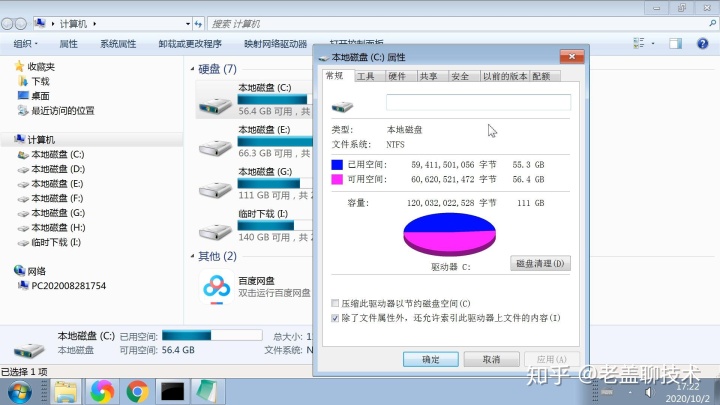Image resolution: width=720 pixels, height=405 pixels.
Task: Click the refresh arrows in address bar
Action: click(x=198, y=23)
